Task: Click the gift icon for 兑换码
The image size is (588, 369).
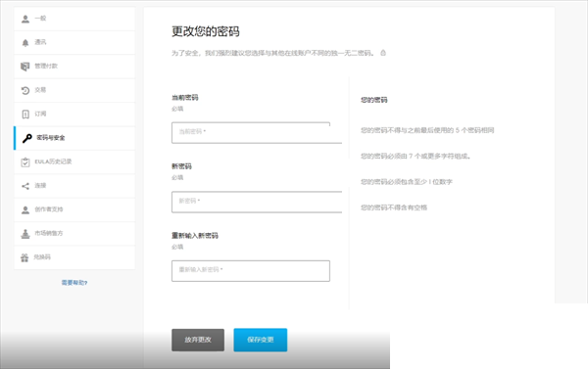Action: [24, 257]
